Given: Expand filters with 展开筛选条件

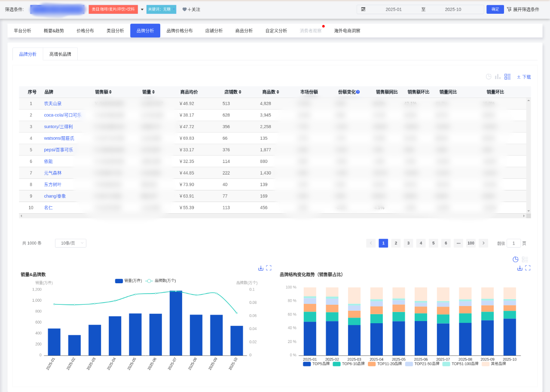Looking at the screenshot, I should point(523,9).
